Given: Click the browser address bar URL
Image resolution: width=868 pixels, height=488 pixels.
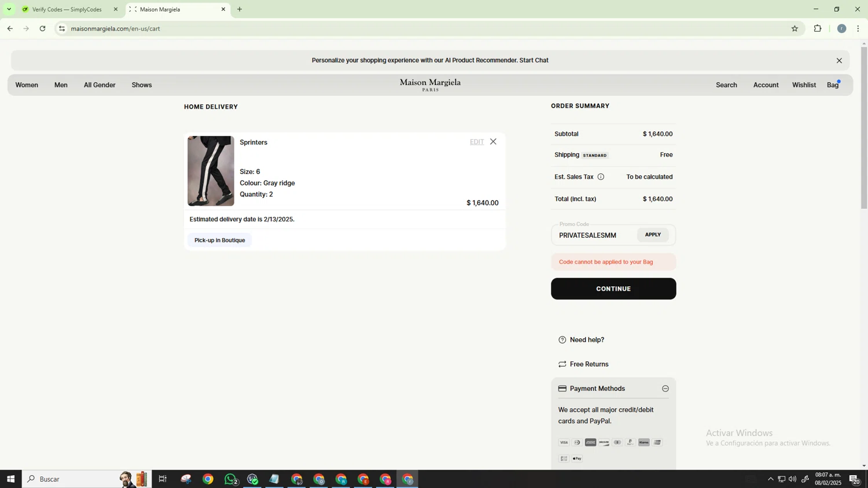Looking at the screenshot, I should click(116, 28).
